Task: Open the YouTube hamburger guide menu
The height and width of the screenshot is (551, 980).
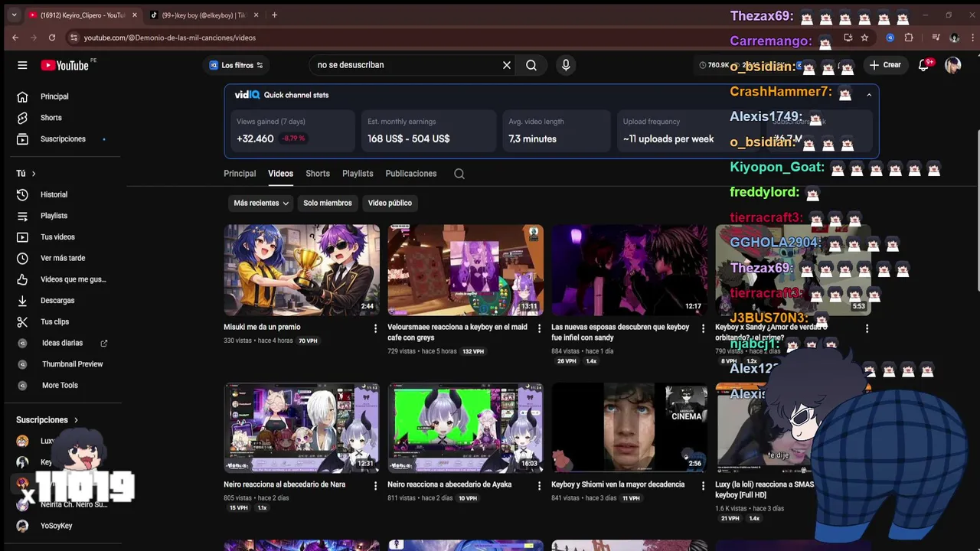Action: 22,65
